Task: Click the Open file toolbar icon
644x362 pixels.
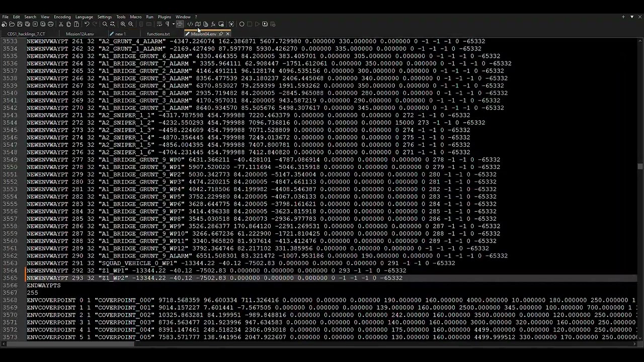Action: coord(12,24)
